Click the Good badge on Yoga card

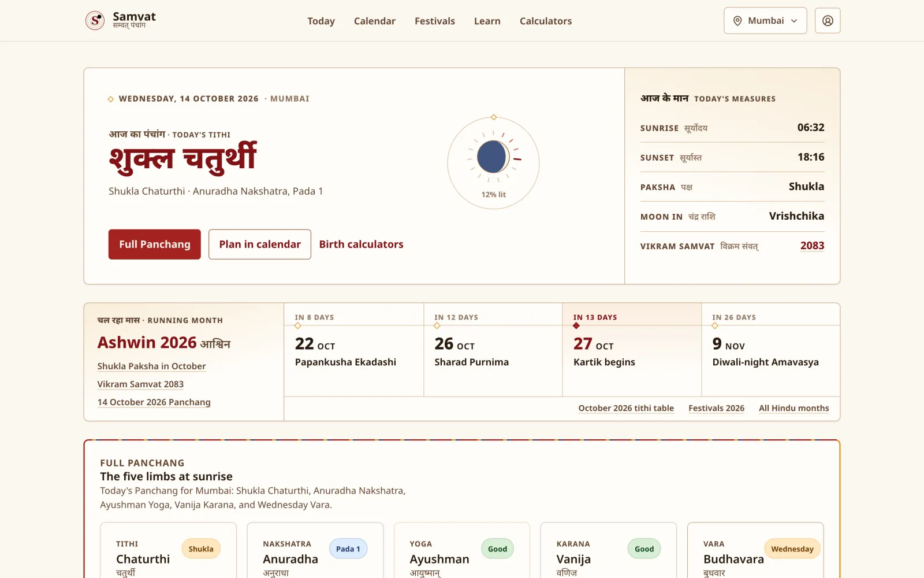tap(497, 549)
